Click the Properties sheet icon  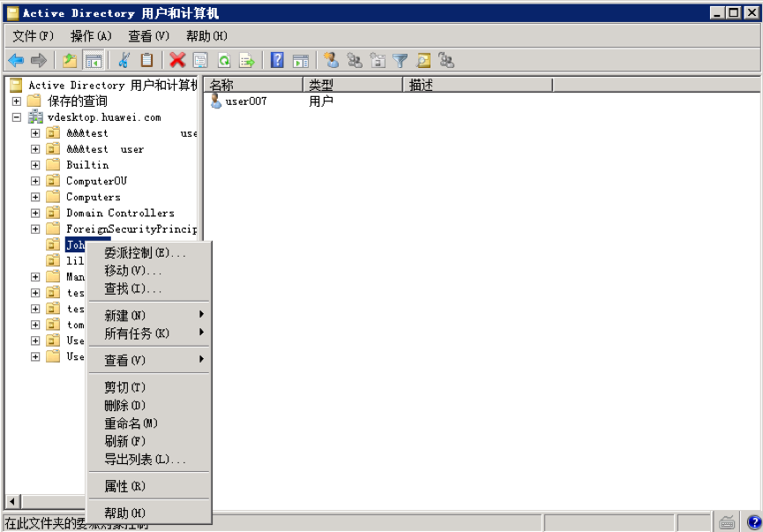click(x=200, y=61)
